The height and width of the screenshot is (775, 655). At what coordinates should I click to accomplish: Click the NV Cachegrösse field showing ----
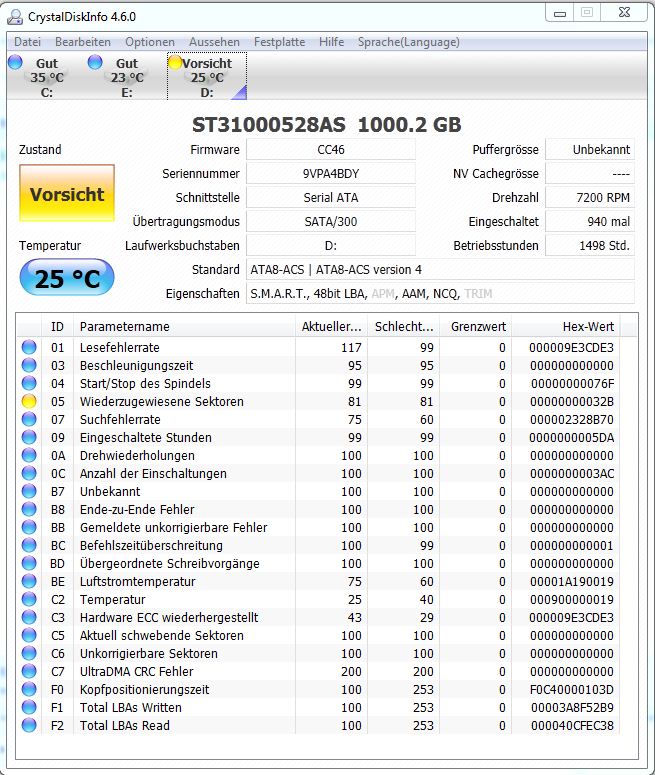point(590,173)
